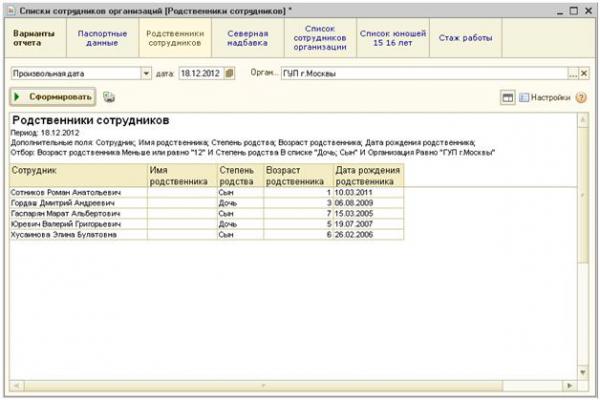Go to the Стаж работы tab
The image size is (600, 400).
pos(465,38)
